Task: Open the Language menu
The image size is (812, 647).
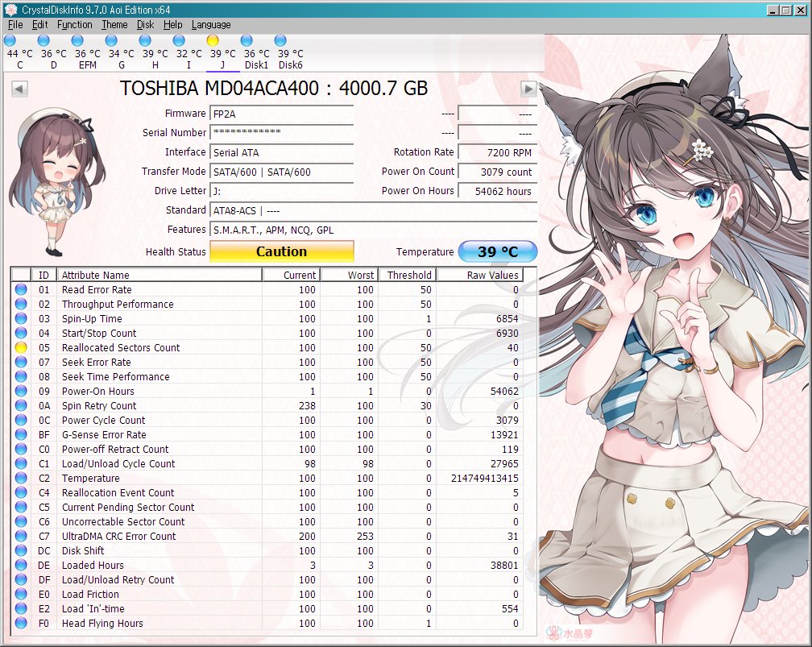Action: (x=211, y=25)
